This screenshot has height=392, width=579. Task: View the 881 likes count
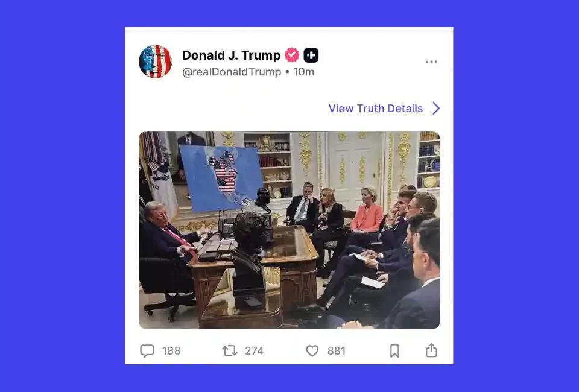[337, 350]
